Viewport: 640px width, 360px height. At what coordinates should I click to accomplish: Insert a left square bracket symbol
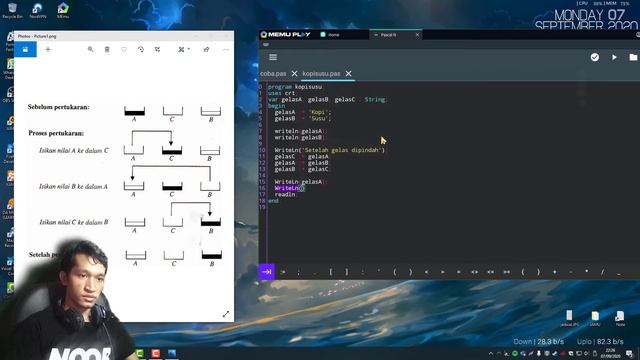[x=331, y=272]
